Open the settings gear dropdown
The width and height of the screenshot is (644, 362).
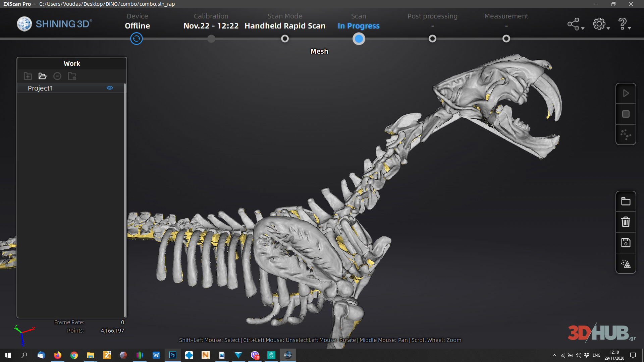pyautogui.click(x=599, y=24)
